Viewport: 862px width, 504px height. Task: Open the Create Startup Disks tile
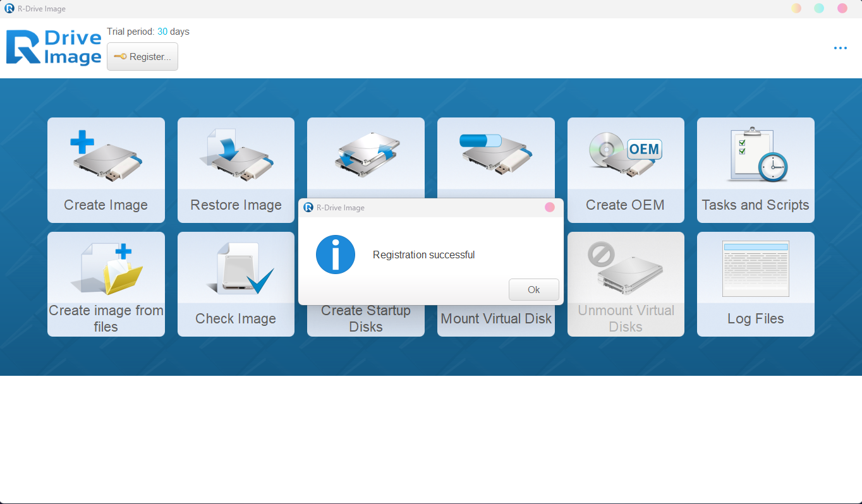(x=366, y=320)
